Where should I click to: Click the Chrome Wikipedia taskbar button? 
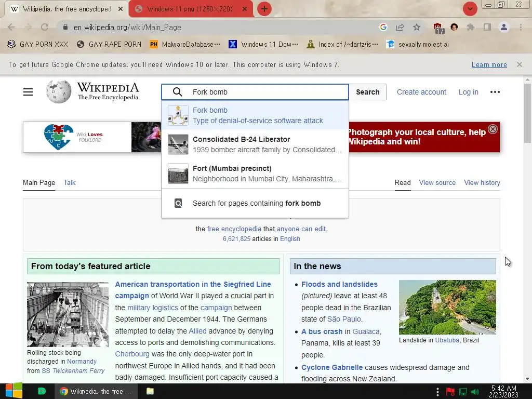(96, 391)
